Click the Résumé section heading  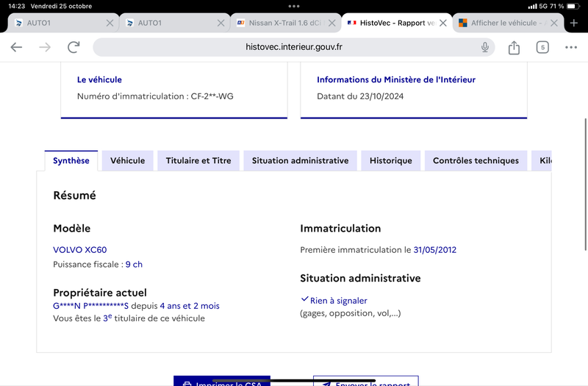pyautogui.click(x=75, y=196)
